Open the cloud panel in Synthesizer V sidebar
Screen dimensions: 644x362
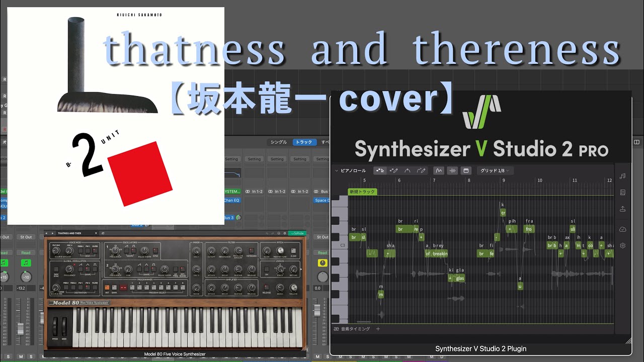click(623, 229)
